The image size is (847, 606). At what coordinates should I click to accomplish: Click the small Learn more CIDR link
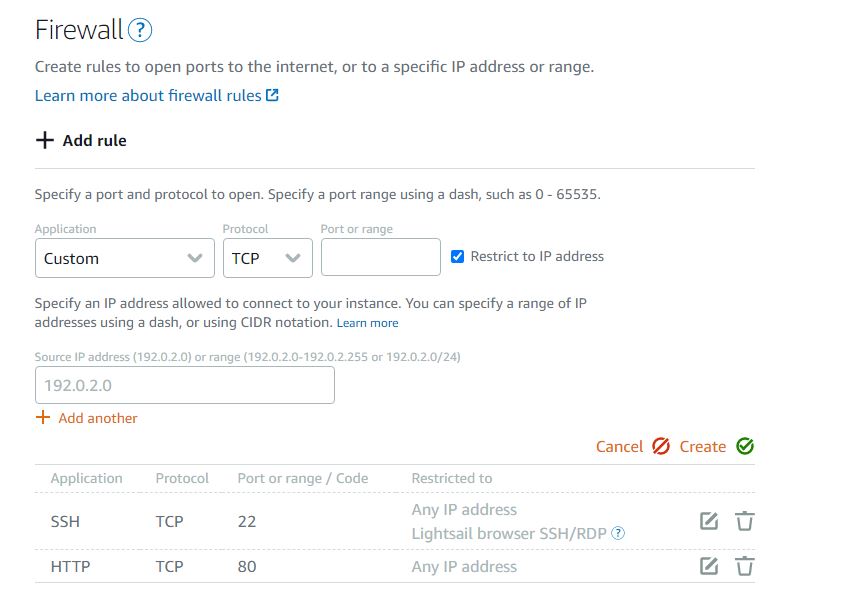point(367,323)
